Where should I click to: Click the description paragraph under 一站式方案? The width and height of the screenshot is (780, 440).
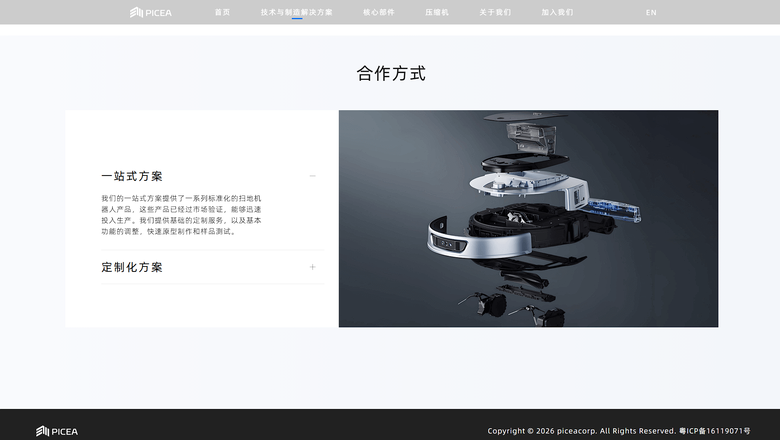[181, 215]
